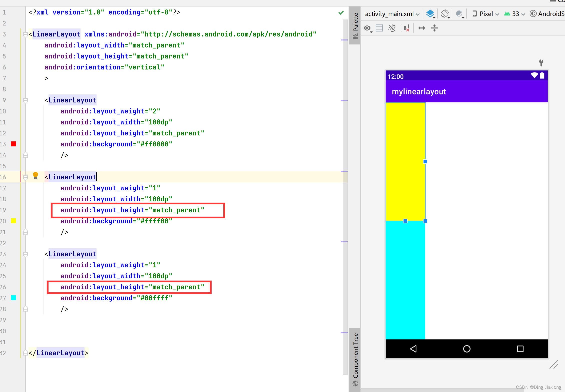Click the light bulb intention icon

(x=36, y=175)
